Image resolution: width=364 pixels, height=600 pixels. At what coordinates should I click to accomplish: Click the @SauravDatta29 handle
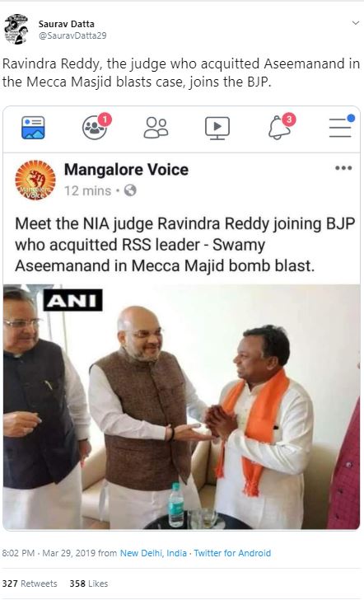[72, 35]
